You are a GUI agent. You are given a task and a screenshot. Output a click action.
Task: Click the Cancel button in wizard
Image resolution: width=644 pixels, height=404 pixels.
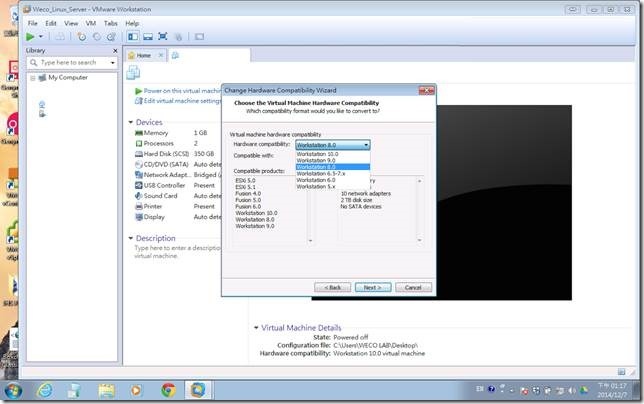413,287
